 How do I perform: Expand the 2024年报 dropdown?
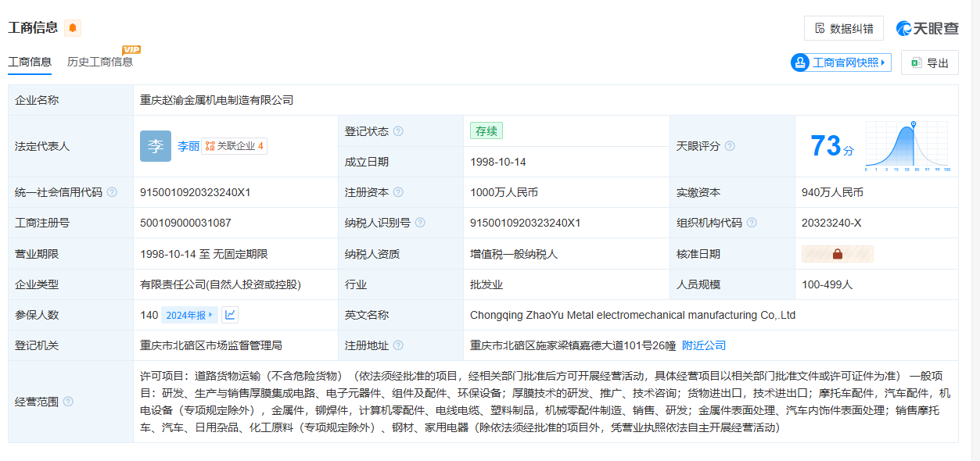coord(188,315)
